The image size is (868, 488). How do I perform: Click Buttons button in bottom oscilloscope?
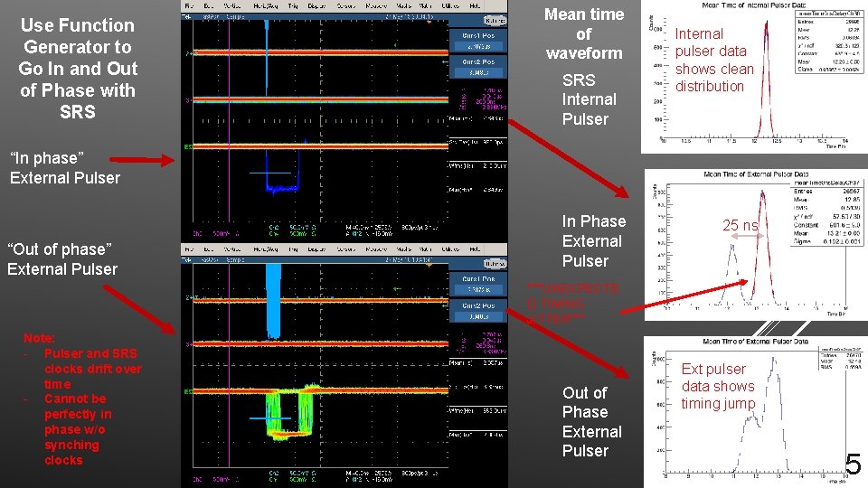coord(495,264)
